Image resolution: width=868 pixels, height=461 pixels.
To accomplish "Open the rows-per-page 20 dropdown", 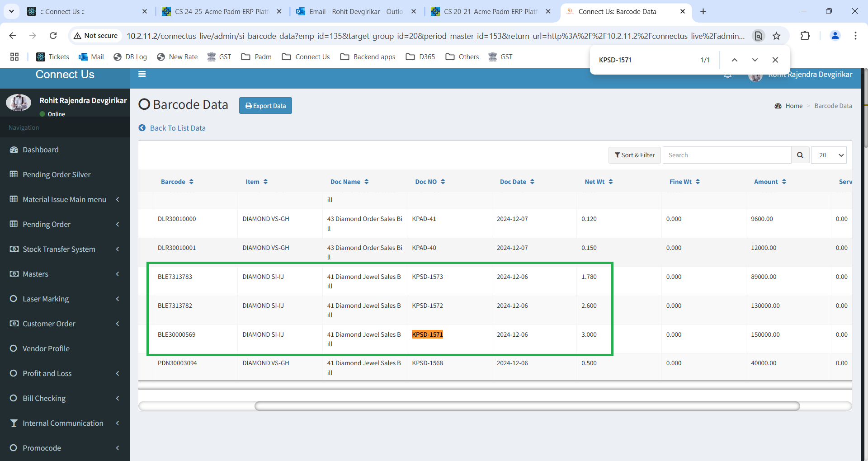I will [829, 155].
